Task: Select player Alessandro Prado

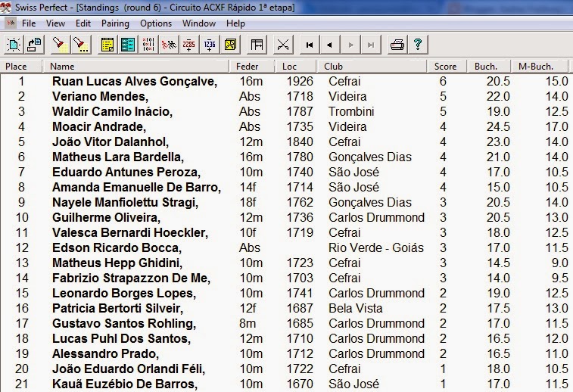Action: [x=106, y=354]
